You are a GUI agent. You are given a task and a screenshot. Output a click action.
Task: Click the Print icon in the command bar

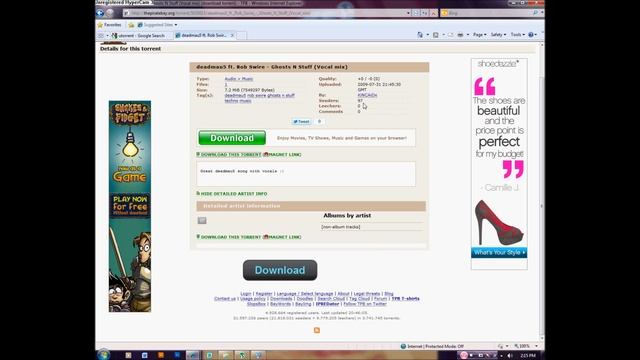(460, 35)
